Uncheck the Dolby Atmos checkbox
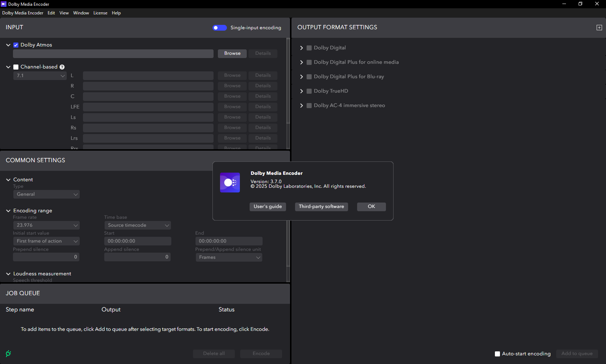 tap(16, 45)
